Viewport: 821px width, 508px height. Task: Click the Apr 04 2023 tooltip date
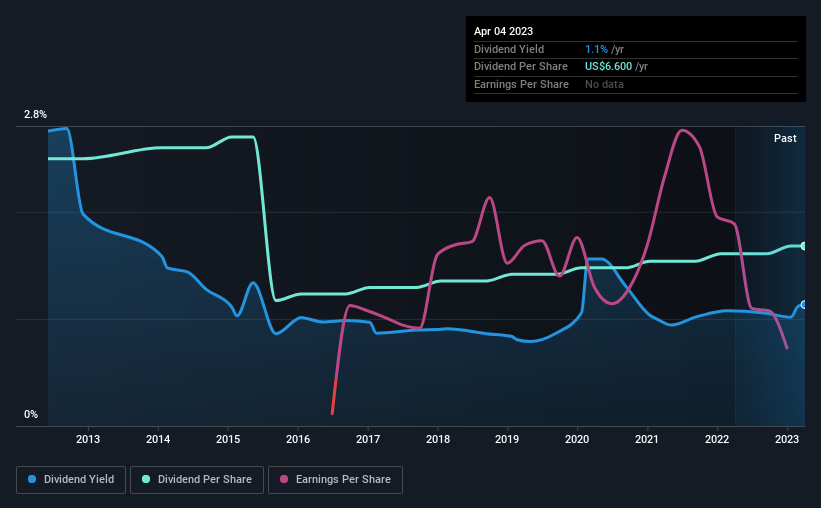tap(503, 31)
